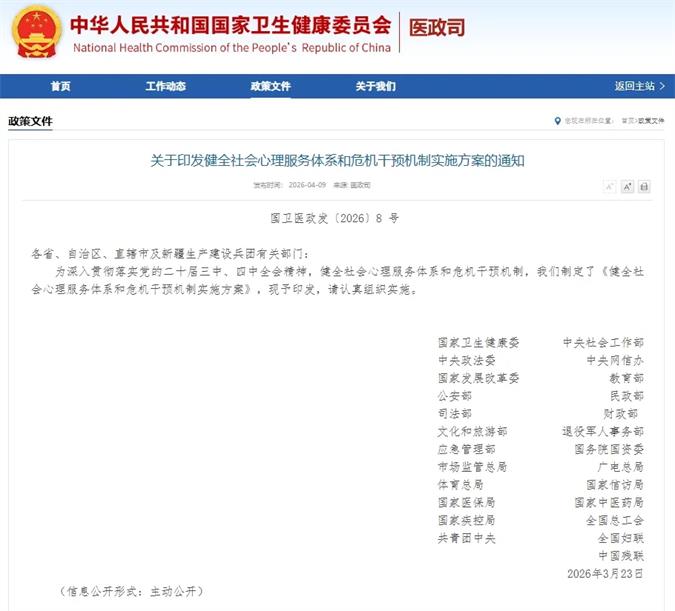This screenshot has height=611, width=675.
Task: Open the 工作动态 navigation tab
Action: pos(165,86)
